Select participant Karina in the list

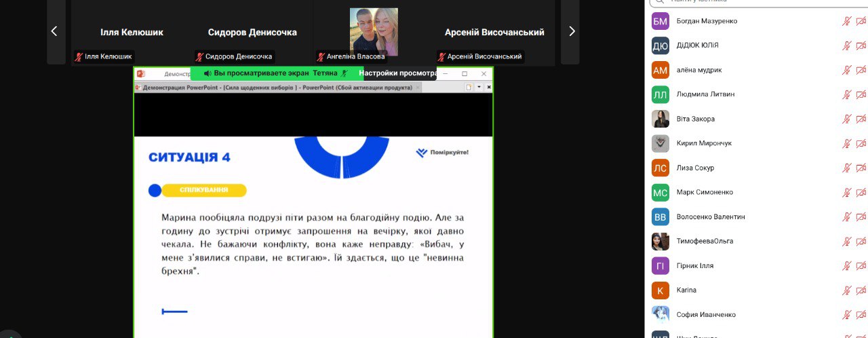tap(687, 290)
